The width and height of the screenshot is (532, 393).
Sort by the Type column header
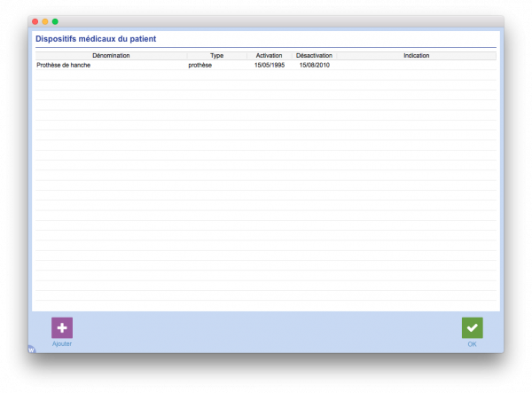tap(217, 55)
